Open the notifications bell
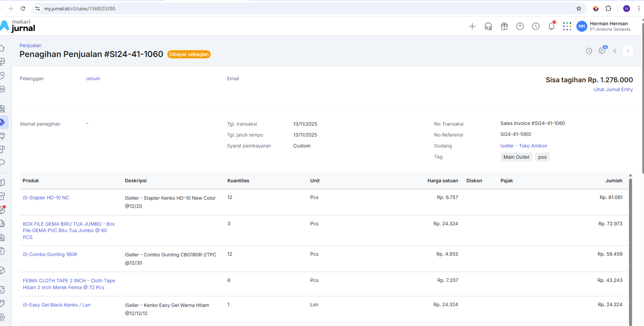 [551, 26]
